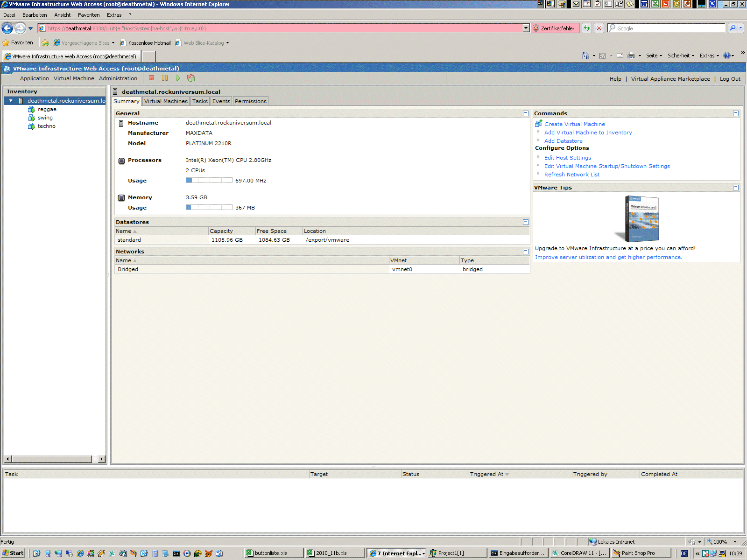747x560 pixels.
Task: Click the Edit Host Settings link
Action: 568,158
